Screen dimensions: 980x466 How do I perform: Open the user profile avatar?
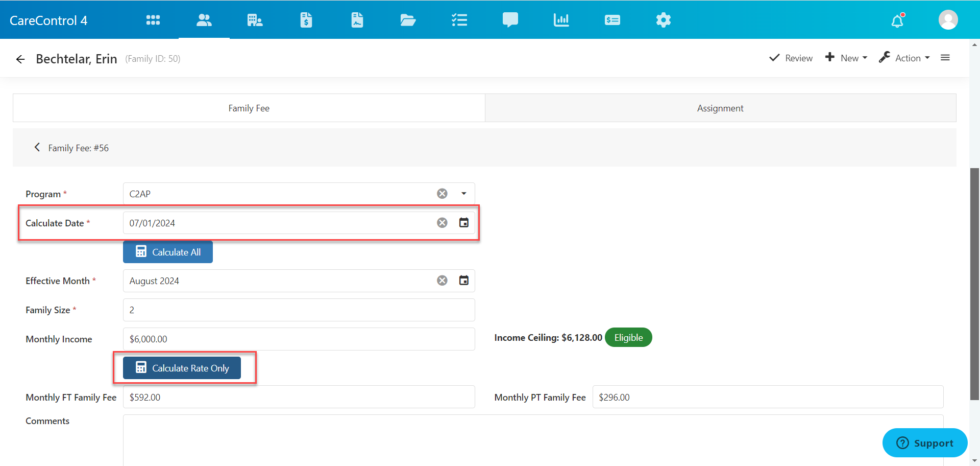pos(948,20)
